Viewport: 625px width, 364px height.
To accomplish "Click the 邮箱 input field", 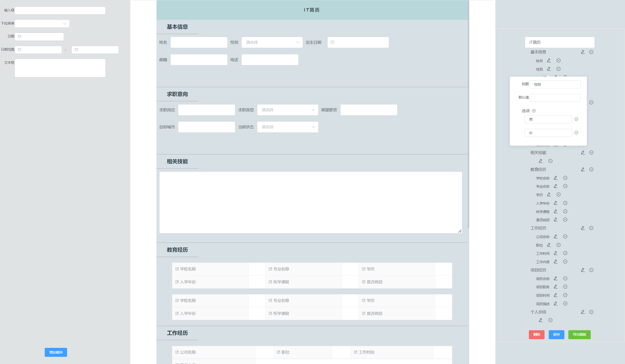I will [x=199, y=60].
